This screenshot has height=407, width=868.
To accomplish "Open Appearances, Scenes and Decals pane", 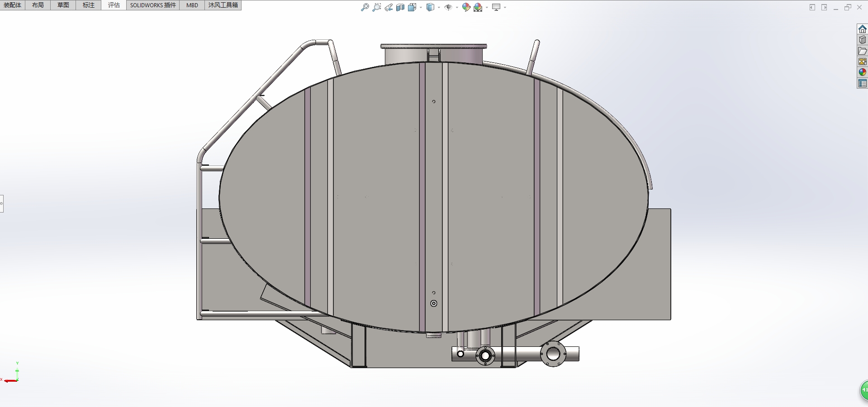I will pyautogui.click(x=863, y=72).
